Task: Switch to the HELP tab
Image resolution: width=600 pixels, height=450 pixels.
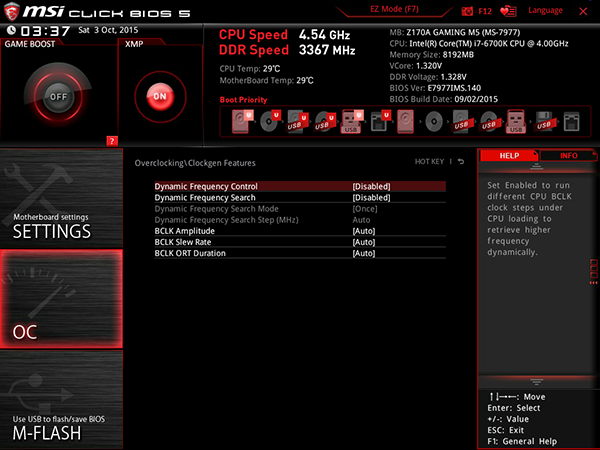Action: point(509,155)
